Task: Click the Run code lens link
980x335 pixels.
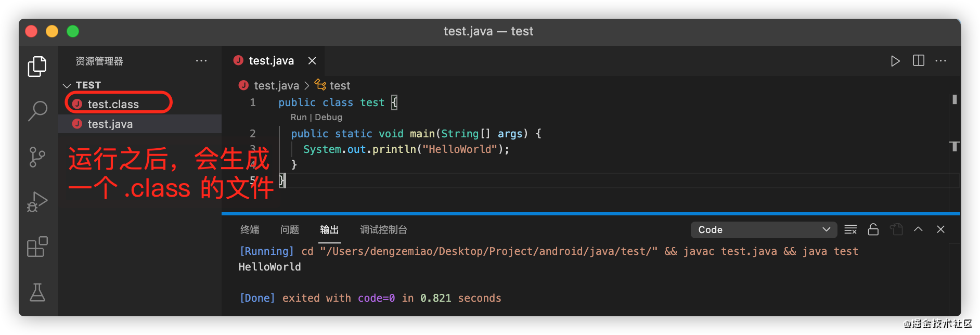Action: 299,118
